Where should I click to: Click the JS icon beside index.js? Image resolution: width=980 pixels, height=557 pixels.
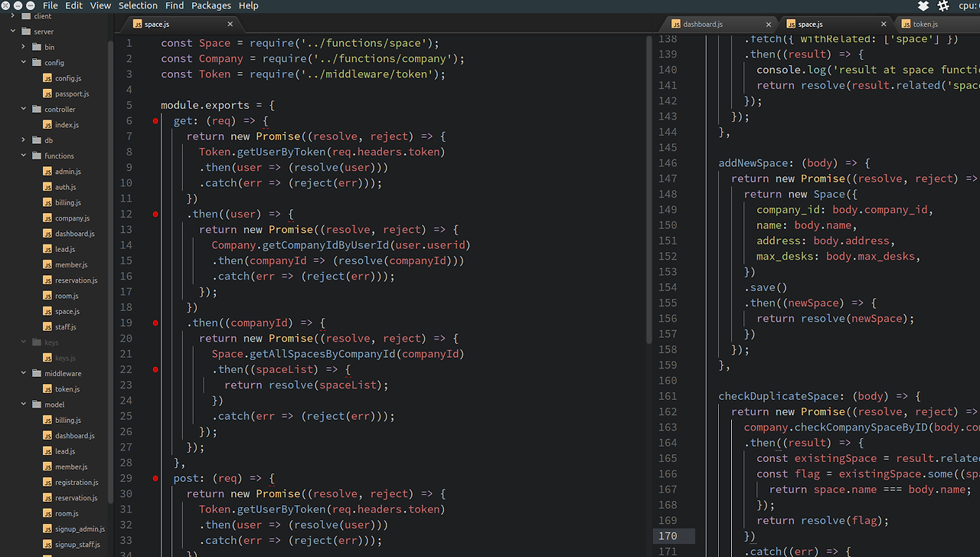coord(47,125)
